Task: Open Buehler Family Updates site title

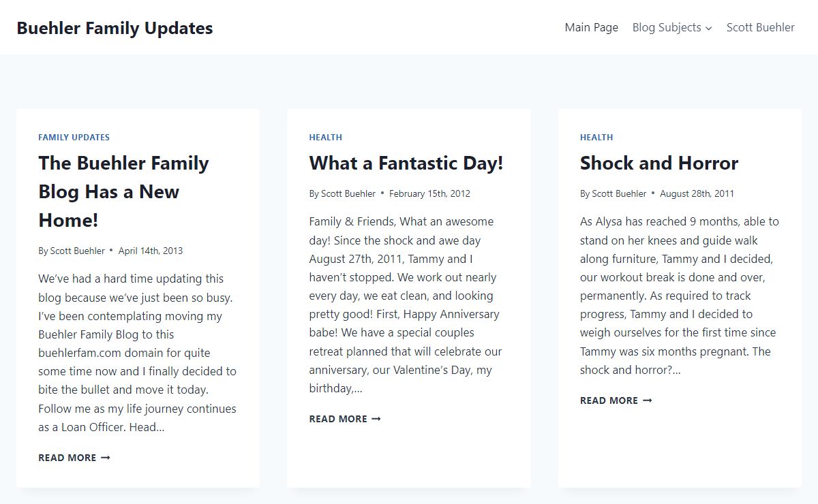Action: (x=115, y=28)
